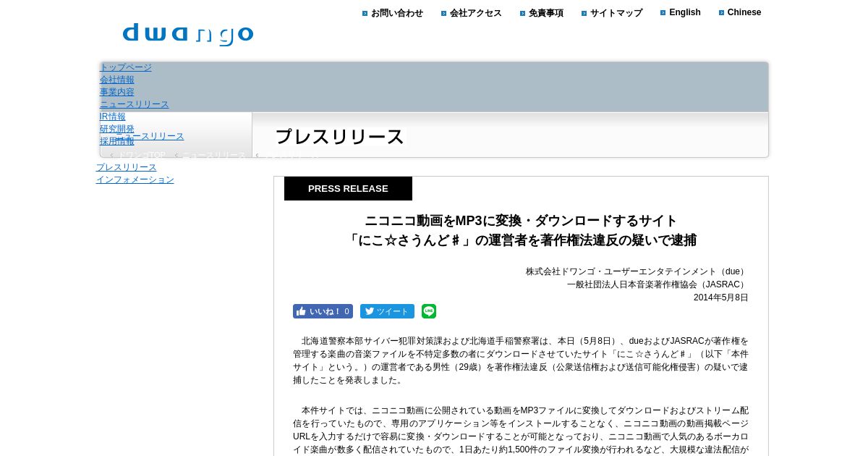Image resolution: width=868 pixels, height=456 pixels.
Task: Click ドワンゴTOP breadcrumb link
Action: tap(141, 156)
